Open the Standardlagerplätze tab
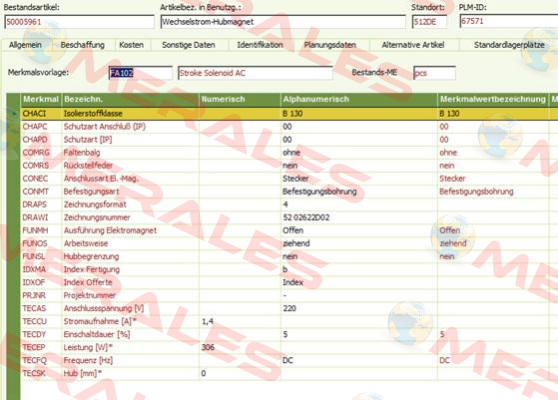 (509, 45)
